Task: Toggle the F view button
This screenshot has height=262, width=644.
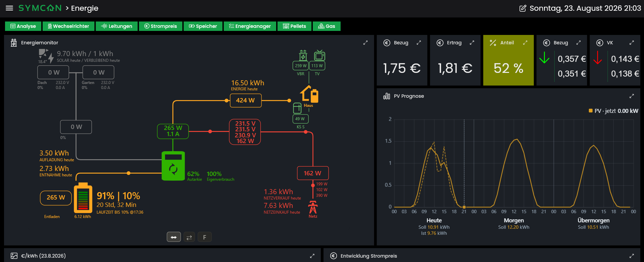Action: pyautogui.click(x=205, y=237)
